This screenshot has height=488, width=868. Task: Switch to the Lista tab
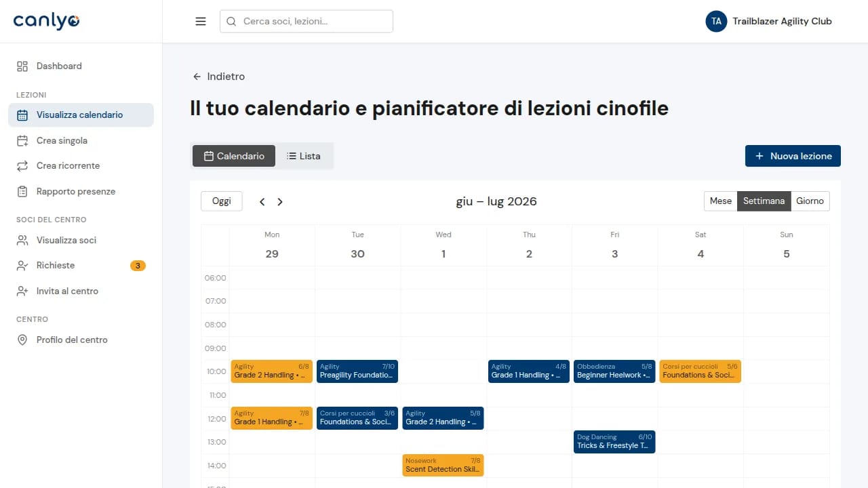303,156
